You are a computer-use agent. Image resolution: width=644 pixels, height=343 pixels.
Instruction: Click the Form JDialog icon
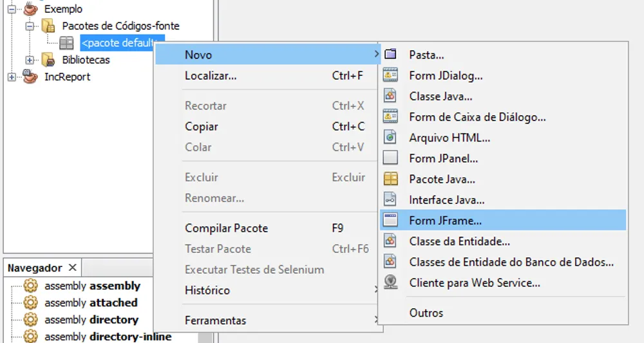(x=390, y=75)
